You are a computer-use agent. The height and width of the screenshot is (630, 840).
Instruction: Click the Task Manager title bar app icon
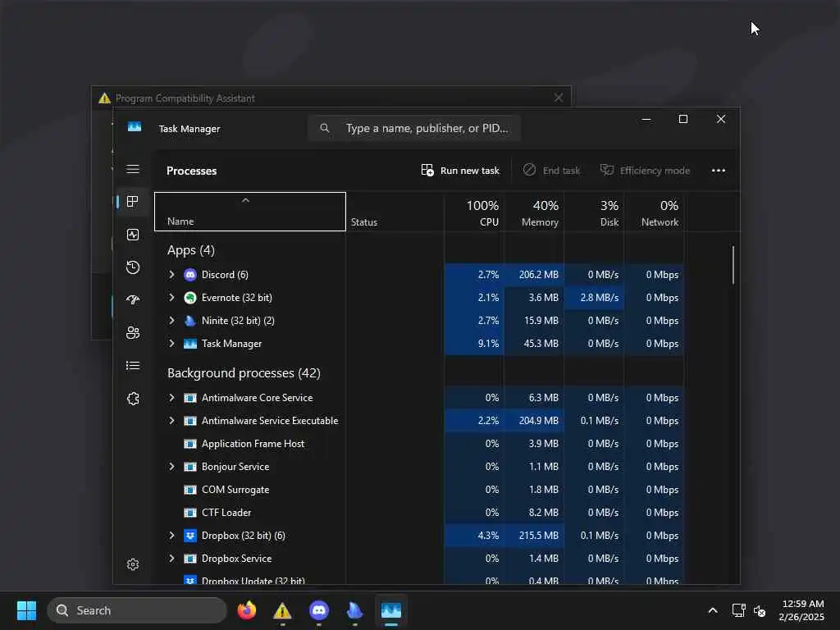[135, 127]
